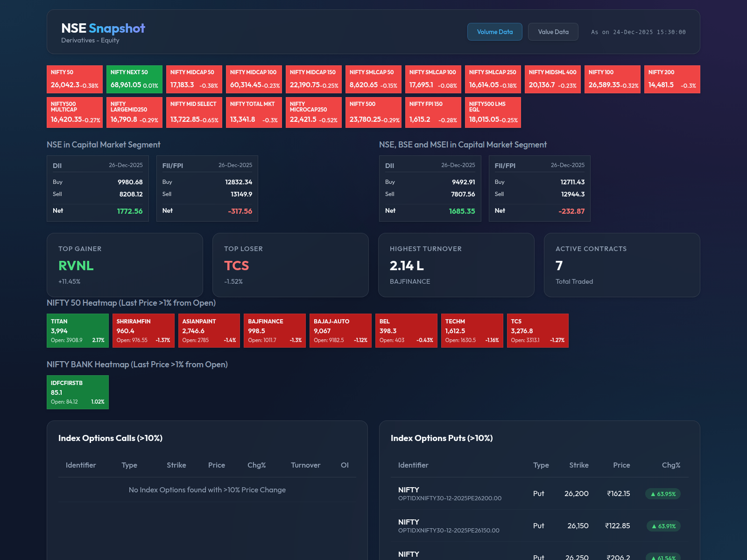Open the NIFTY FPI 150 tile
This screenshot has height=560, width=747.
(433, 112)
